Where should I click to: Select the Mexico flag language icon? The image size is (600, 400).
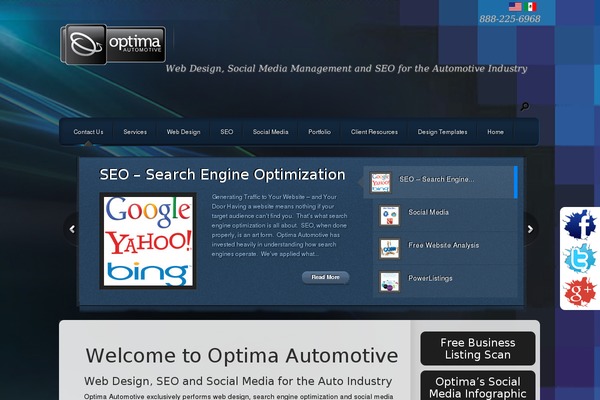[x=531, y=7]
